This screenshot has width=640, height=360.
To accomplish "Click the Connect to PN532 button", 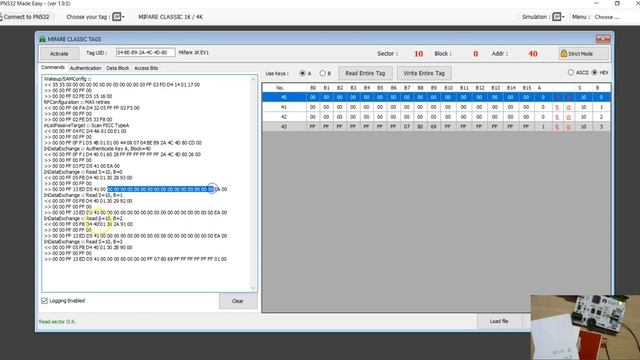I will 25,17.
